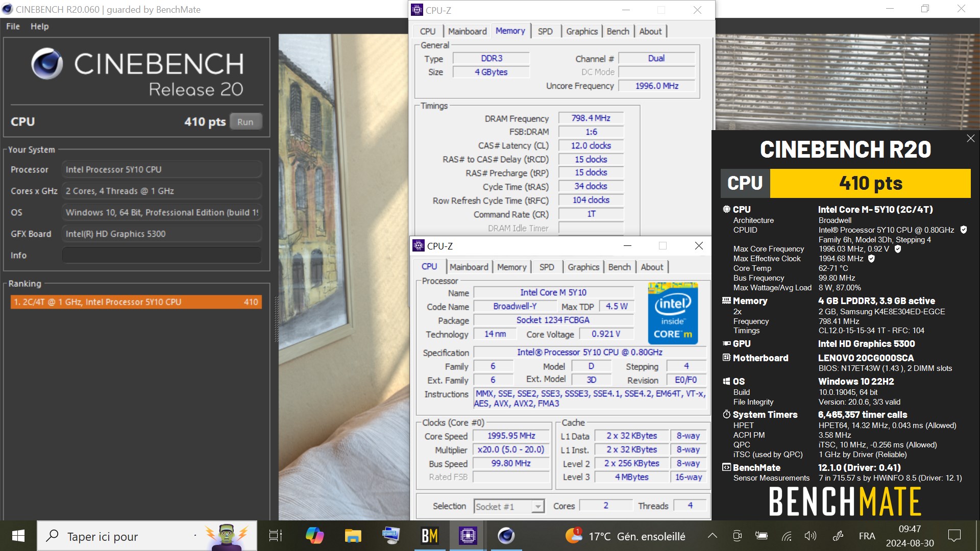Open the weather widget showing 17°C
Image resolution: width=980 pixels, height=551 pixels.
pos(625,536)
